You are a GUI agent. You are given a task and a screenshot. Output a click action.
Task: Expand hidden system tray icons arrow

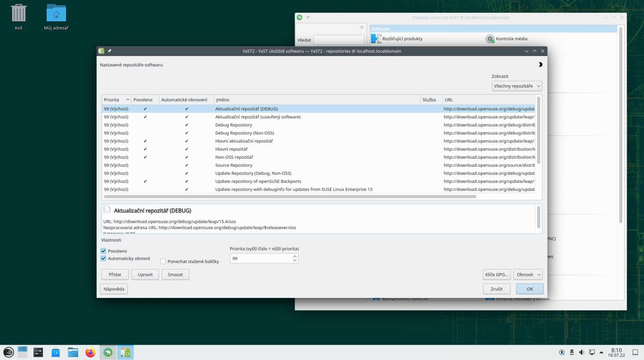[x=601, y=352]
